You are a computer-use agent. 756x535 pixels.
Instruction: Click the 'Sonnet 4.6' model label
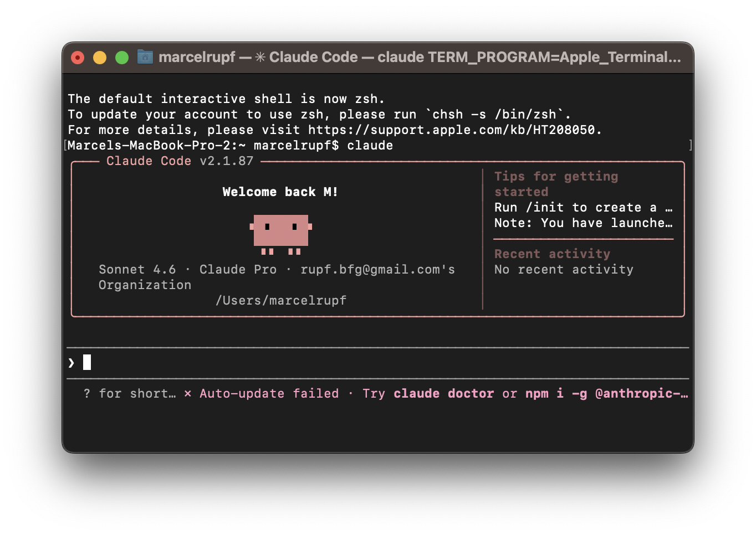pos(137,270)
